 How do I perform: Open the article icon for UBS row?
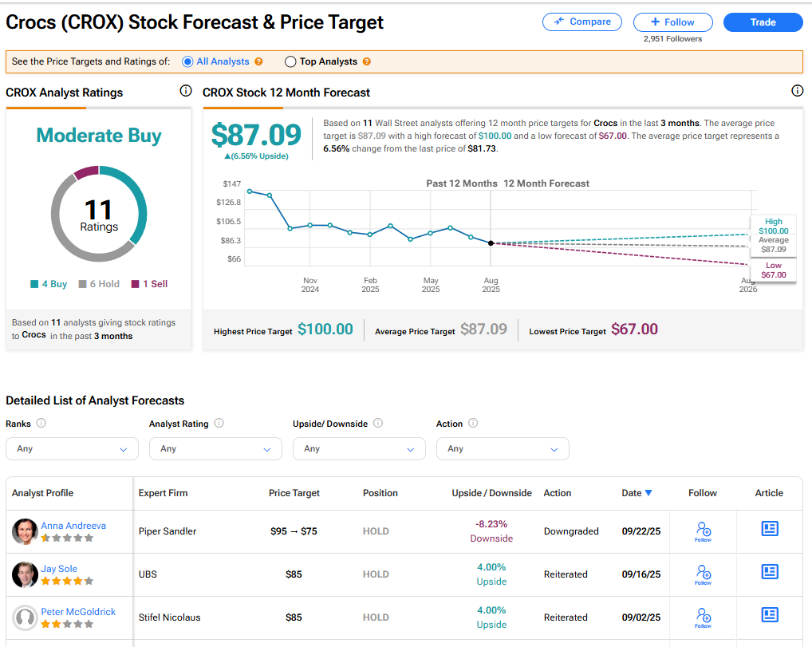pos(770,571)
